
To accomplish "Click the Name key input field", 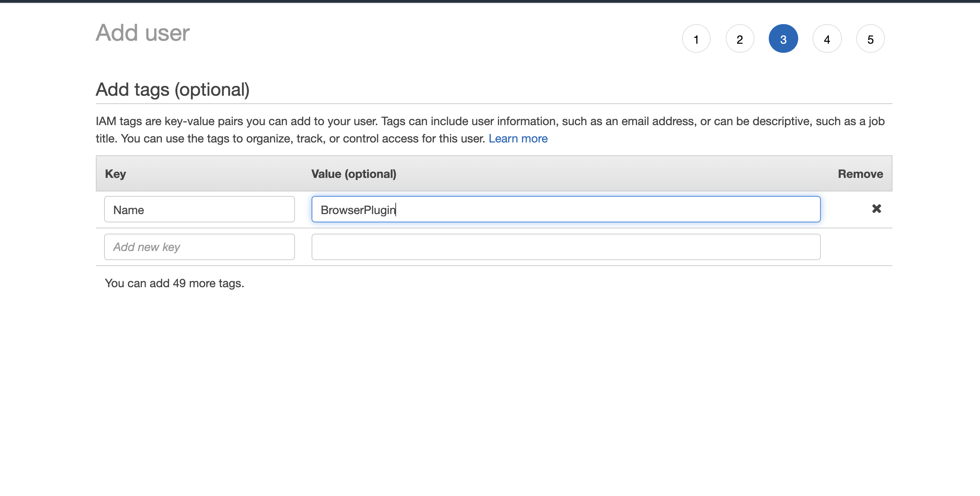I will 199,210.
